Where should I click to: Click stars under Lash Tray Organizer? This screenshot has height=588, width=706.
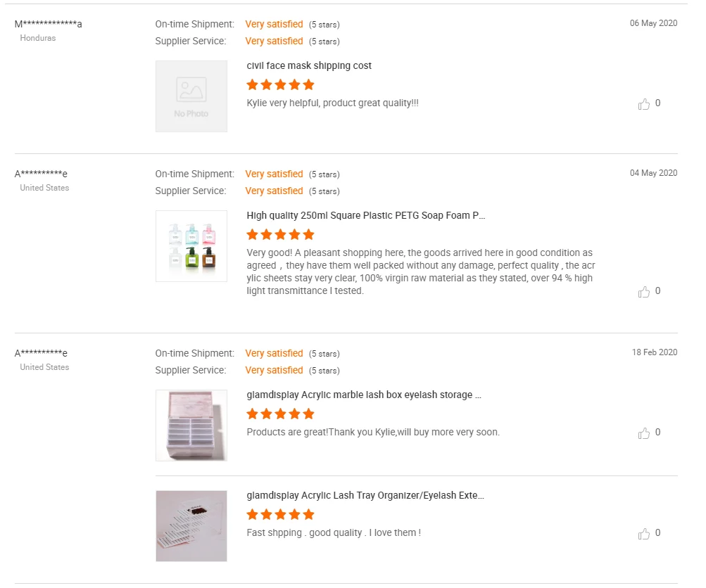click(x=280, y=515)
